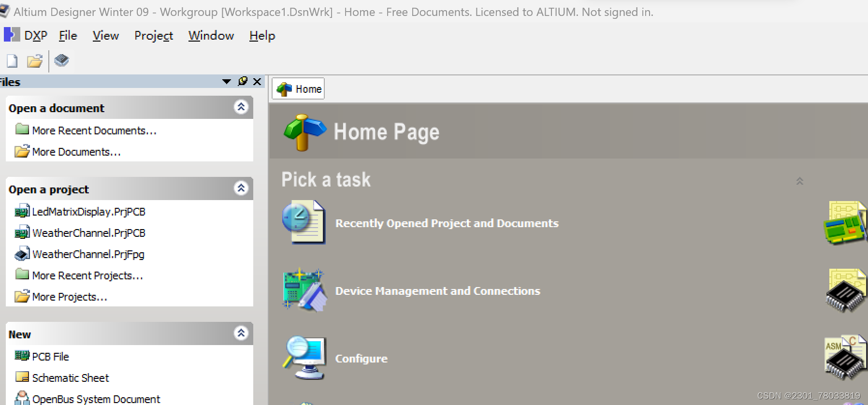Select the Home tab
Screen dimensions: 868x405
[x=298, y=89]
